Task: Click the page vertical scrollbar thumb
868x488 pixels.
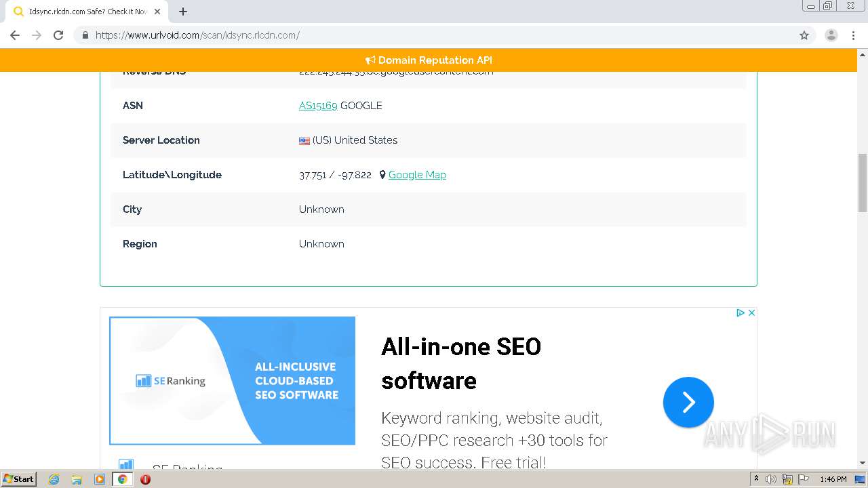Action: click(x=863, y=183)
